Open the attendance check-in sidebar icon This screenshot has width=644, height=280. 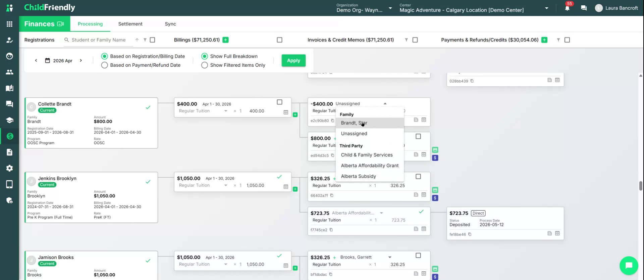coord(9,40)
